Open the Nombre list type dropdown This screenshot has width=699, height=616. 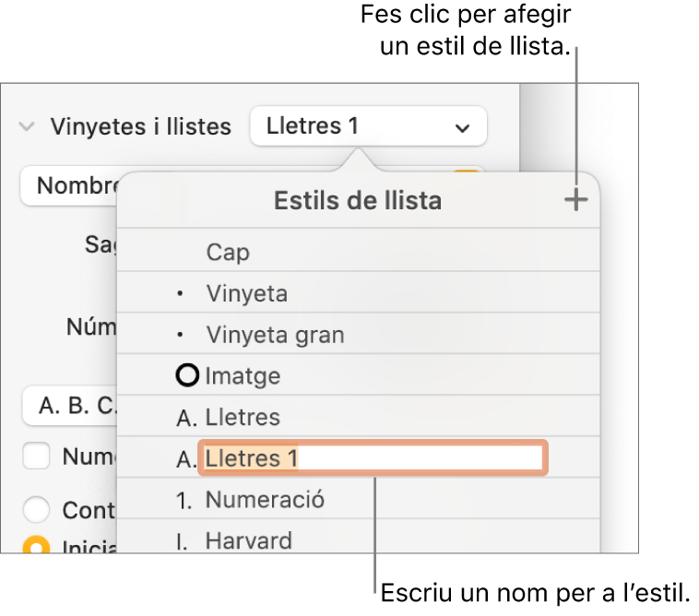pyautogui.click(x=69, y=185)
